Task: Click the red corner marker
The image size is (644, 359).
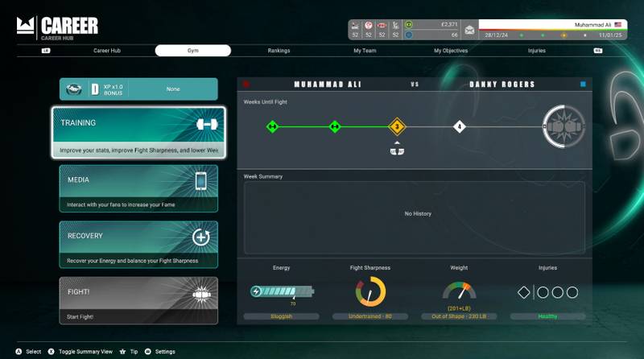Action: (x=246, y=85)
